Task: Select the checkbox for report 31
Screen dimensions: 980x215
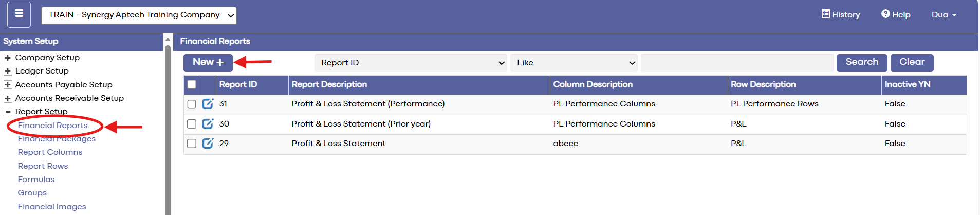Action: [192, 104]
